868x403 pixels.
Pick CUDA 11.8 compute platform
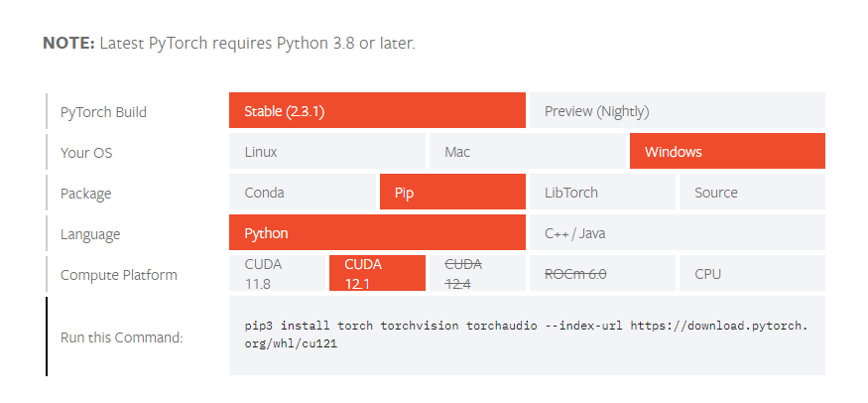click(x=278, y=274)
